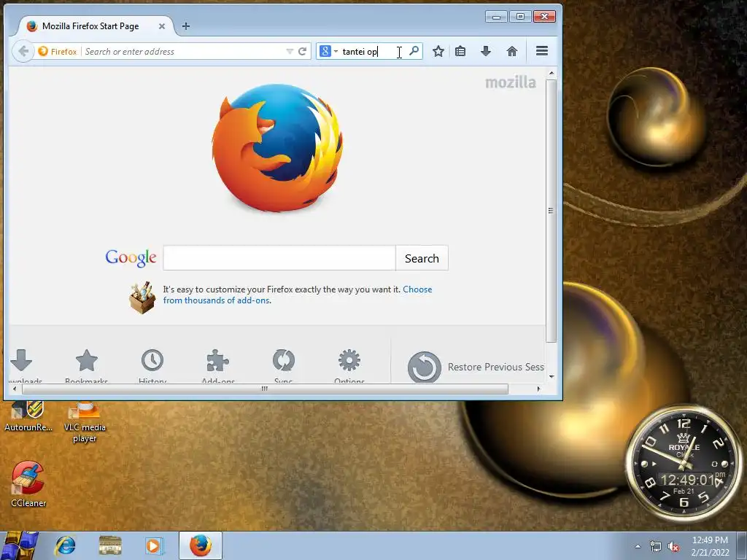Image resolution: width=747 pixels, height=560 pixels.
Task: Click the Google search field on start page
Action: [279, 258]
